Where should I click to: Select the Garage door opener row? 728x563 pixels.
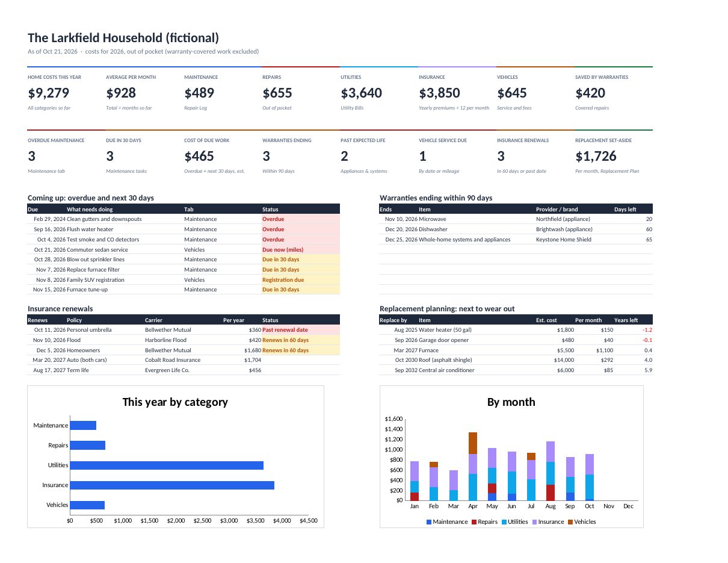click(516, 340)
